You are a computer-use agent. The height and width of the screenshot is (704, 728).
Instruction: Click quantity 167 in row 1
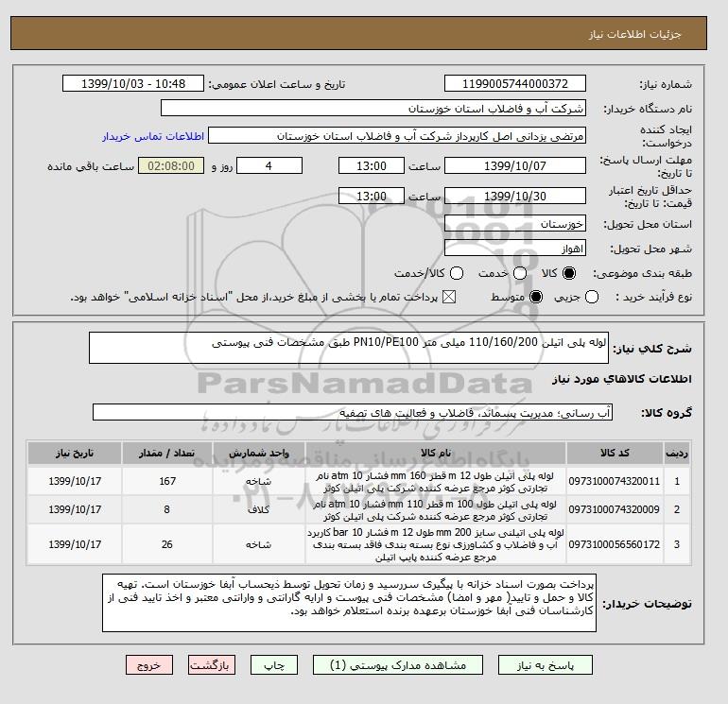pos(167,481)
